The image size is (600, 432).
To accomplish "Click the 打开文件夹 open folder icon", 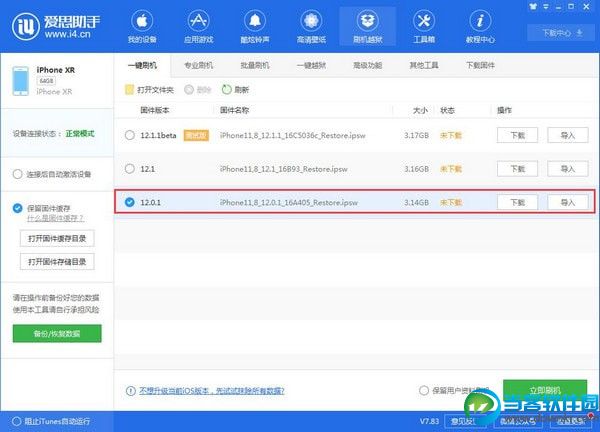I will coord(129,90).
